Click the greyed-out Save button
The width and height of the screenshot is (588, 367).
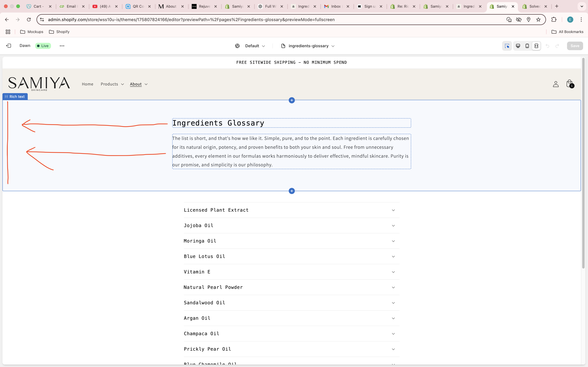pos(575,46)
